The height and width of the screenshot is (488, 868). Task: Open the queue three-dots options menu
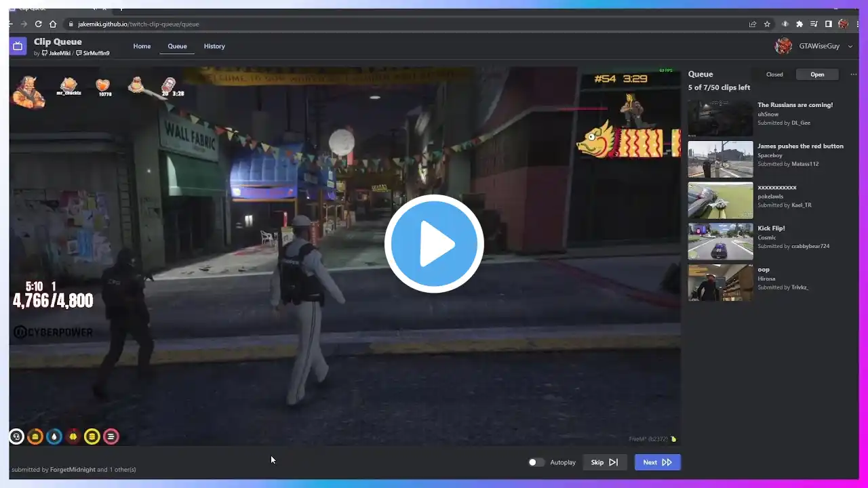(x=853, y=75)
